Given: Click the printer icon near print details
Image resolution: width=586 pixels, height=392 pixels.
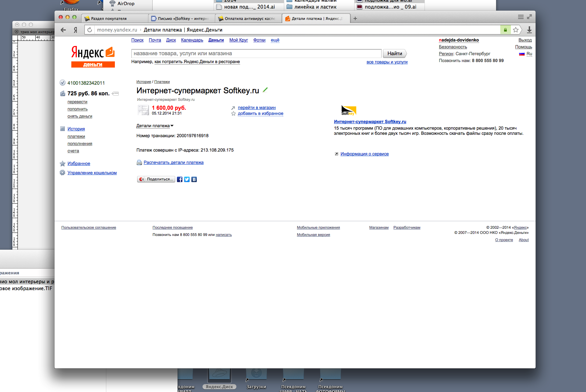Looking at the screenshot, I should [x=139, y=163].
